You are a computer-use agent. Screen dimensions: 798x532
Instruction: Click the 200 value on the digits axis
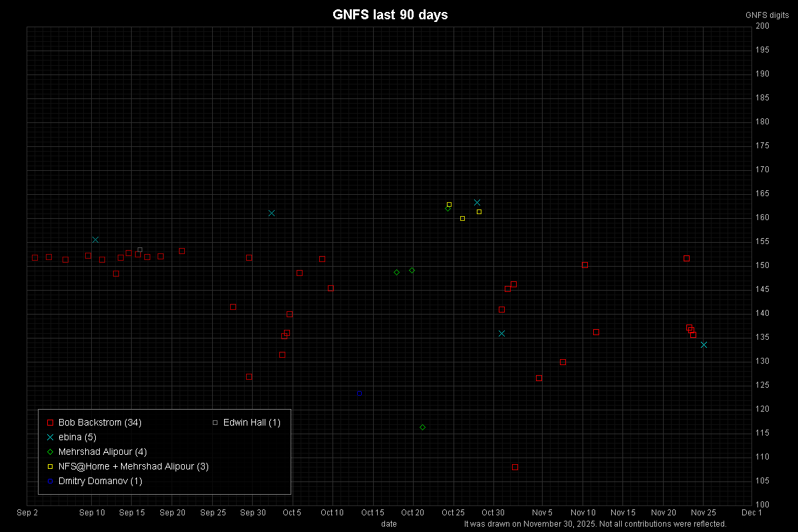[x=762, y=26]
